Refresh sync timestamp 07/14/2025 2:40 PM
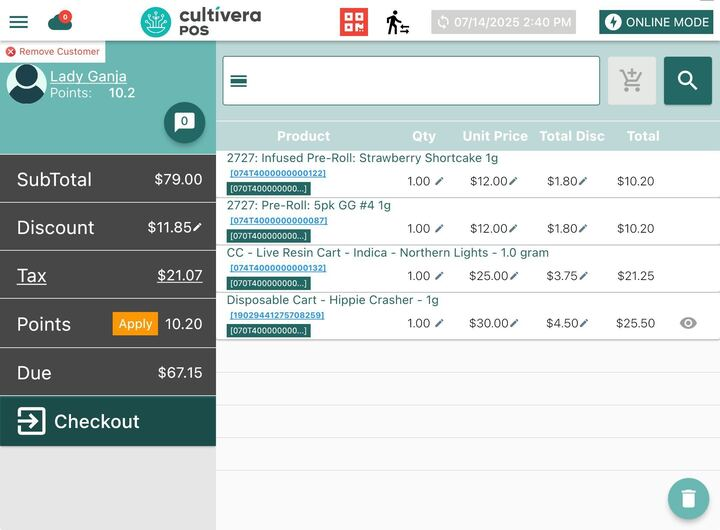The image size is (720, 530). [503, 22]
